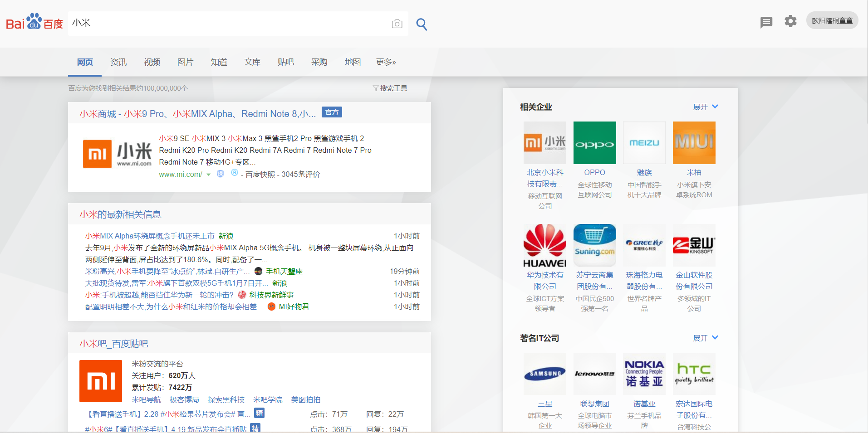The image size is (868, 433).
Task: Switch to the 资讯 tab
Action: click(x=118, y=62)
